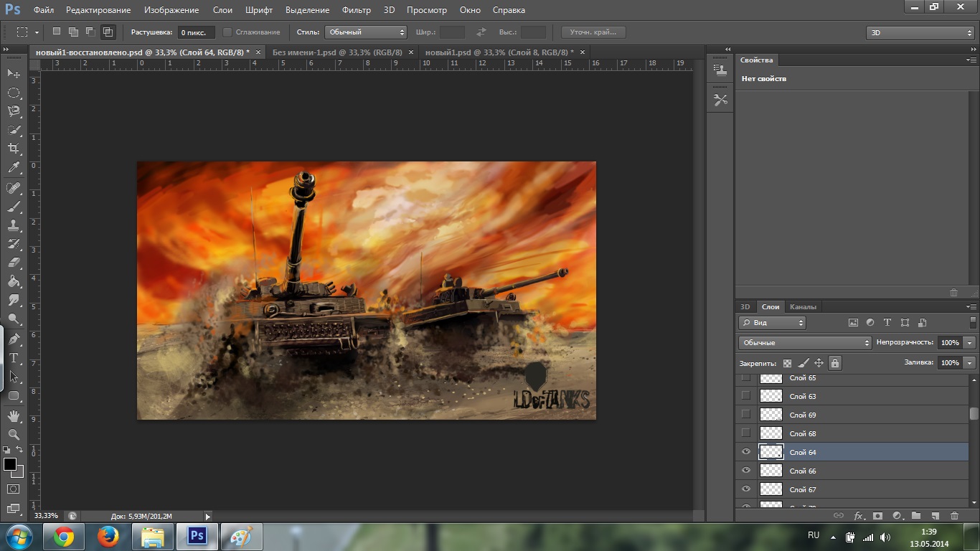Select the Move tool
Image resolution: width=980 pixels, height=551 pixels.
(14, 73)
